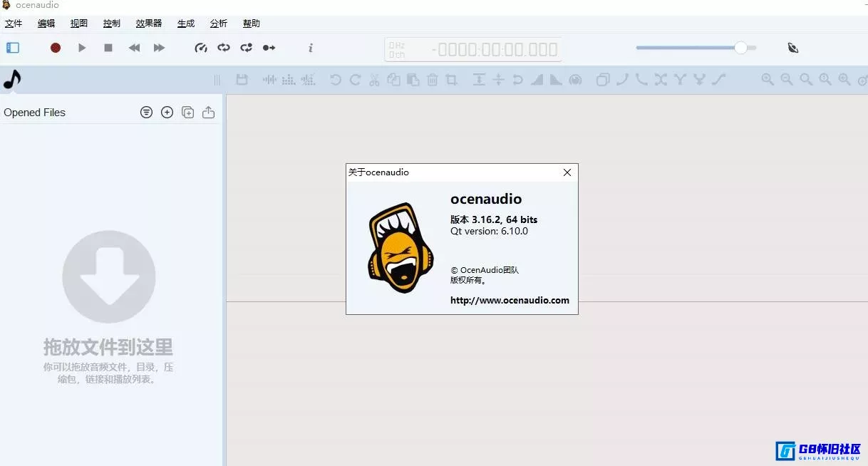Toggle the sidebar panel visibility
Screen dimensions: 868x466
(13, 48)
